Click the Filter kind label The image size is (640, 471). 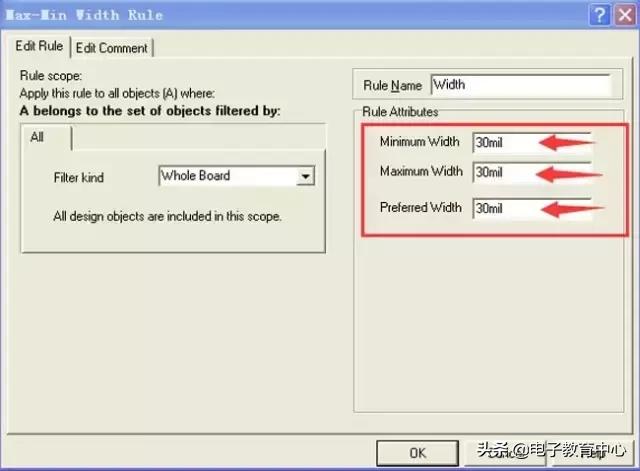78,178
